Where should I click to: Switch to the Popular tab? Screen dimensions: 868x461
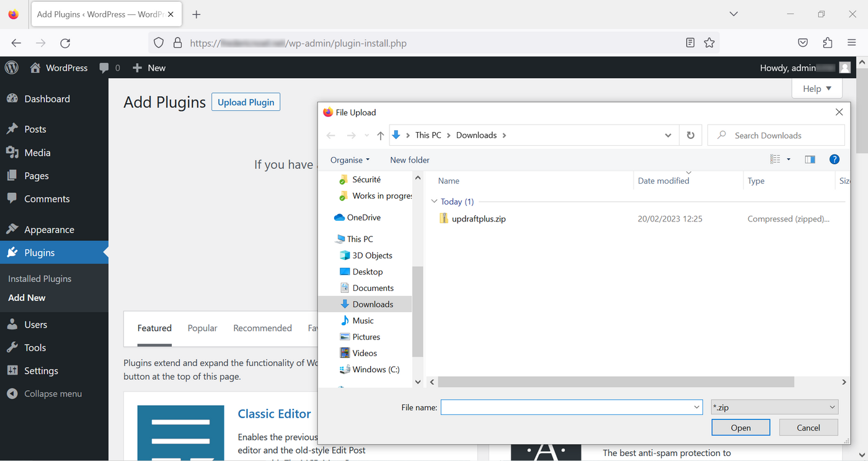coord(202,328)
